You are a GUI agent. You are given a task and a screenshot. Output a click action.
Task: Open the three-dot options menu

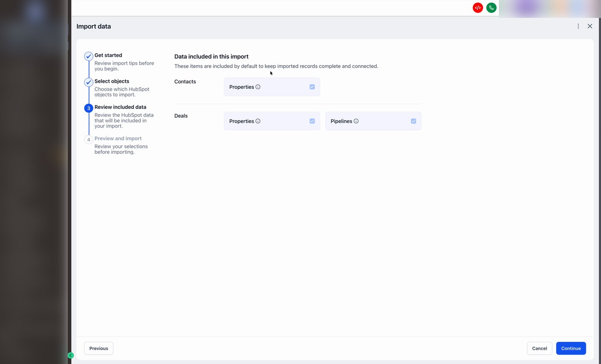click(578, 26)
